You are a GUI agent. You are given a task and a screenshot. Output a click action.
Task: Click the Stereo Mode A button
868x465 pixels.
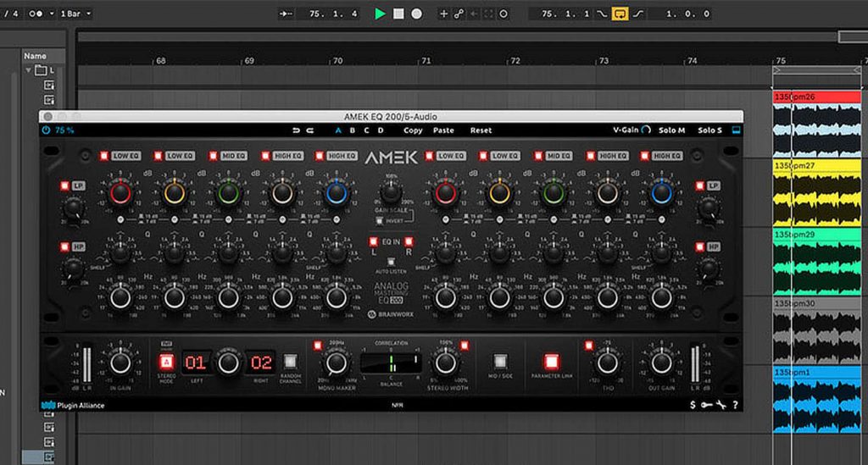[x=166, y=363]
